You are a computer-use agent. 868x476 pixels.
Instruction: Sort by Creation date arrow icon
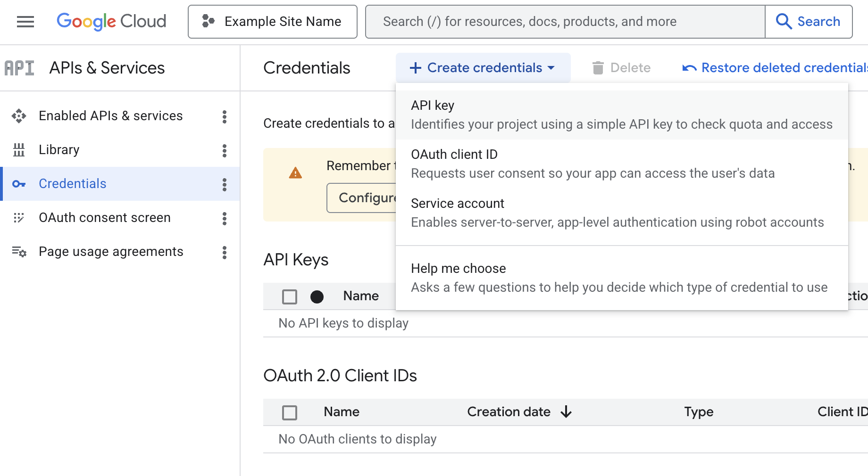(566, 412)
